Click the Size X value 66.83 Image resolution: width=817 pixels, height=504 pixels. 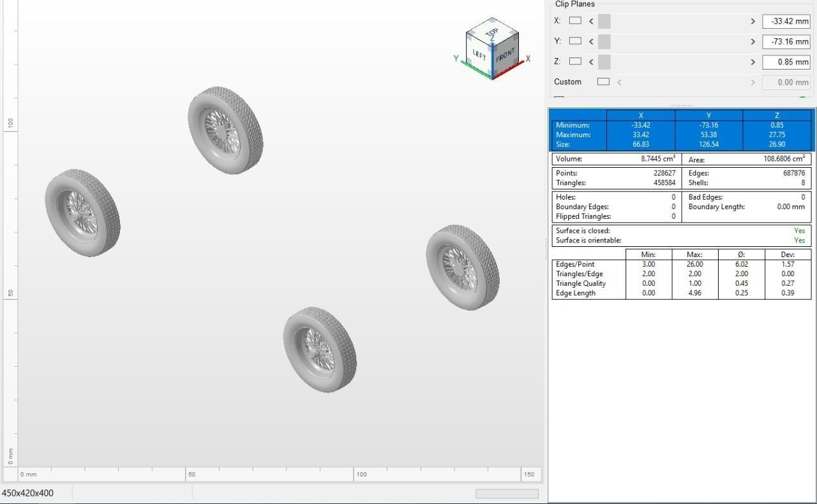pos(641,144)
